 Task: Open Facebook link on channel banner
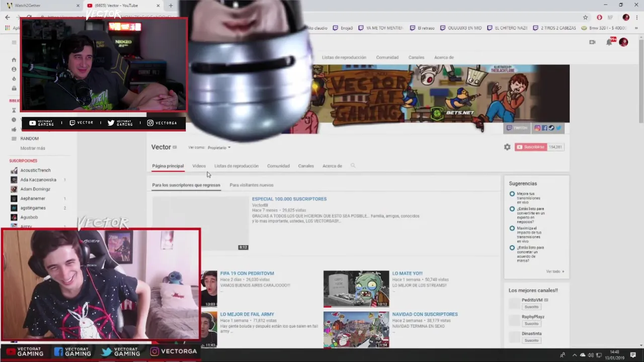tap(544, 128)
